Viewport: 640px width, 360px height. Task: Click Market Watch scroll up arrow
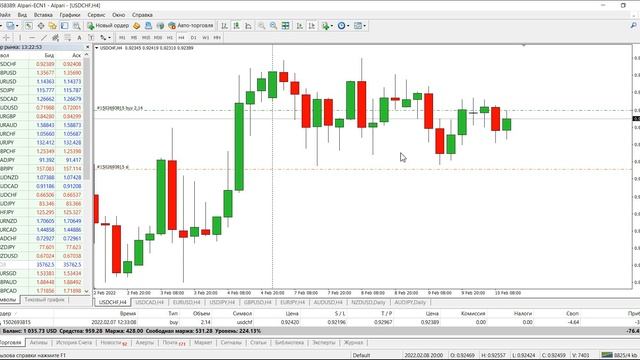pos(87,55)
